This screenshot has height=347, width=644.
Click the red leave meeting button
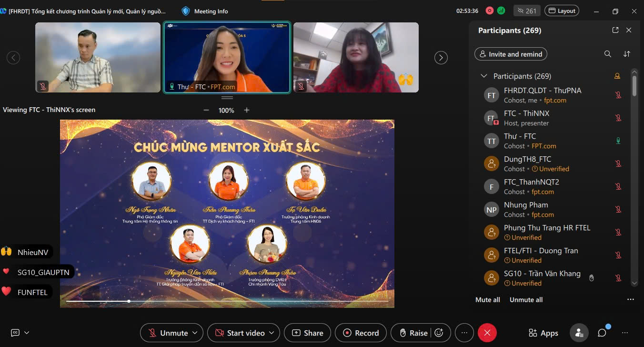tap(487, 333)
